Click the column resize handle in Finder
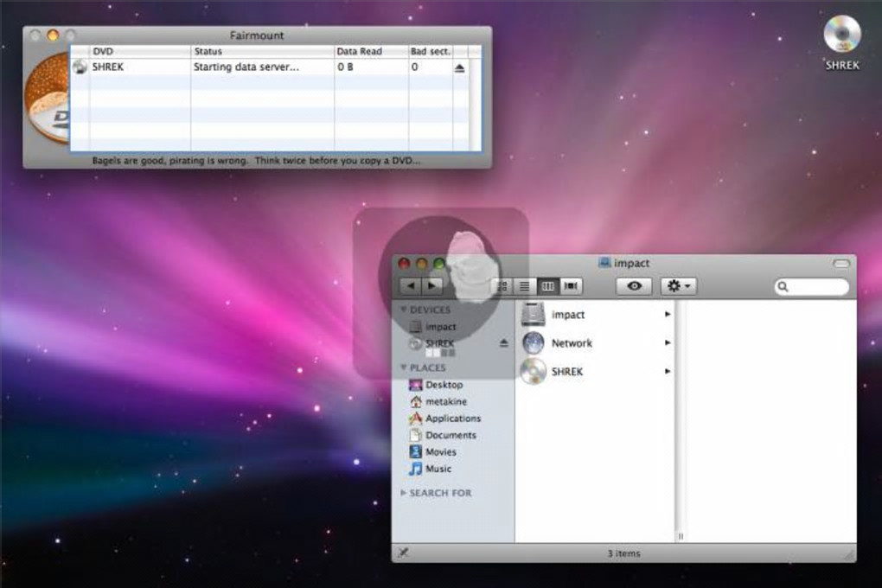Viewport: 882px width, 588px height. coord(681,536)
